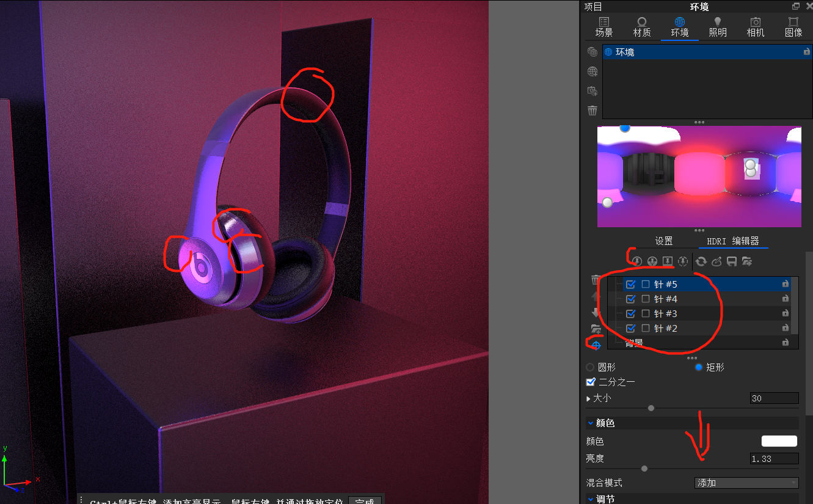Open the 混合模式 dropdown showing 添加
The image size is (813, 504).
click(746, 483)
